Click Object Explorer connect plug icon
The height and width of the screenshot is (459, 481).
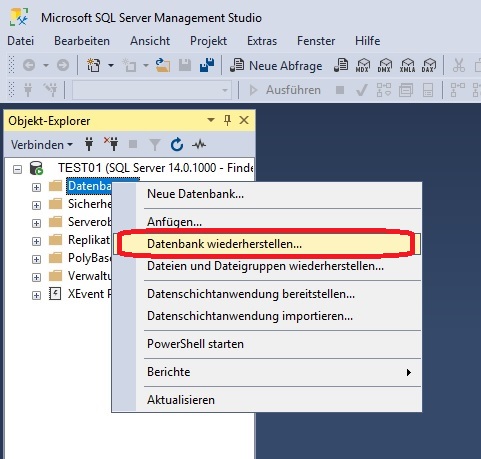[x=89, y=144]
